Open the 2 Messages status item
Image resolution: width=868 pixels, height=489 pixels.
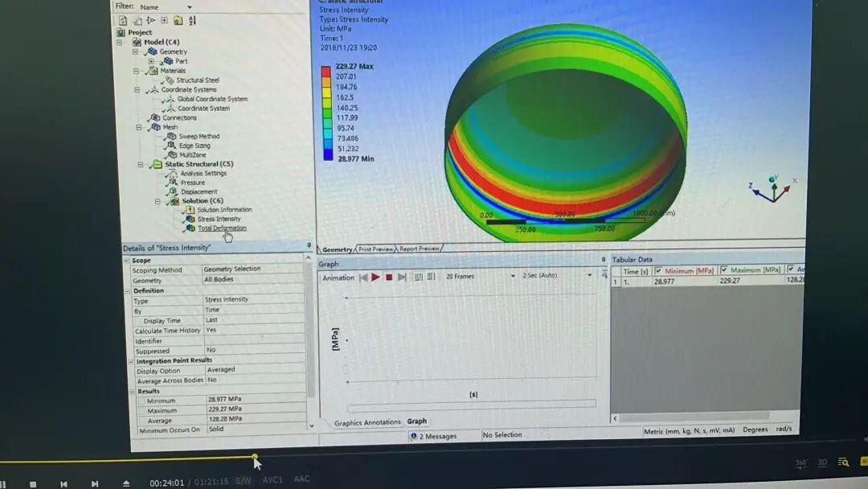click(x=433, y=437)
